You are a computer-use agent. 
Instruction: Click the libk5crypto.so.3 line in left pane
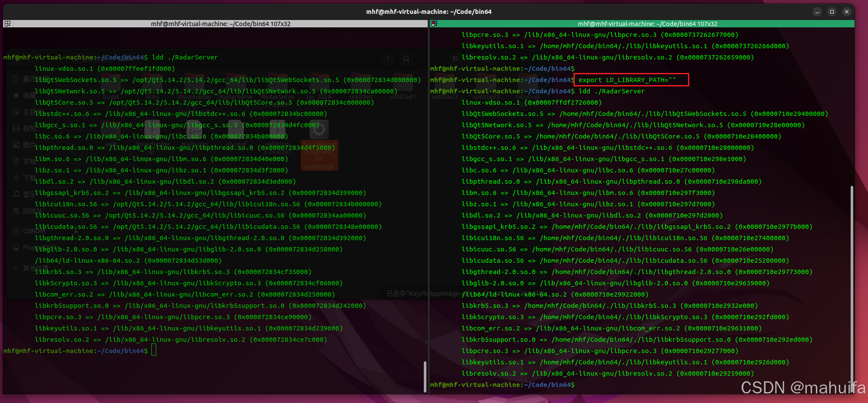click(x=189, y=283)
